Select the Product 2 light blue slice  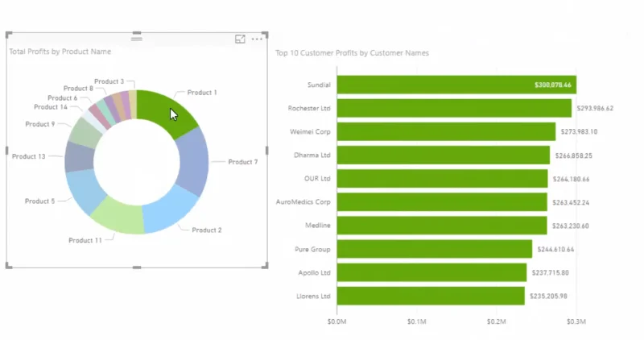(x=169, y=210)
